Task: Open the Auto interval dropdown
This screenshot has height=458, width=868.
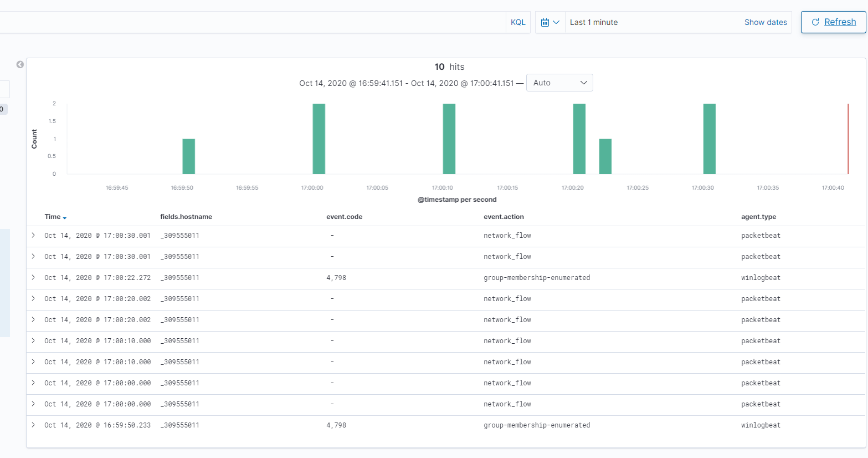Action: 559,82
